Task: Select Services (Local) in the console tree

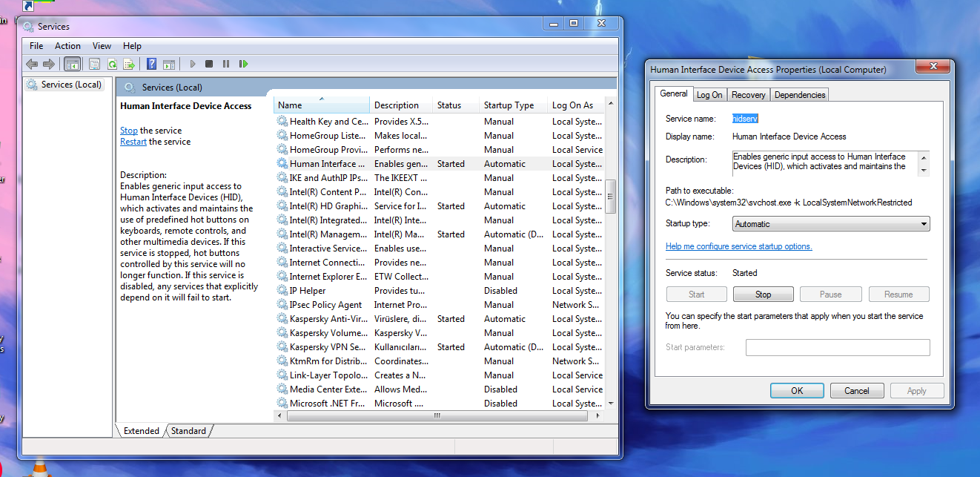Action: [x=64, y=85]
